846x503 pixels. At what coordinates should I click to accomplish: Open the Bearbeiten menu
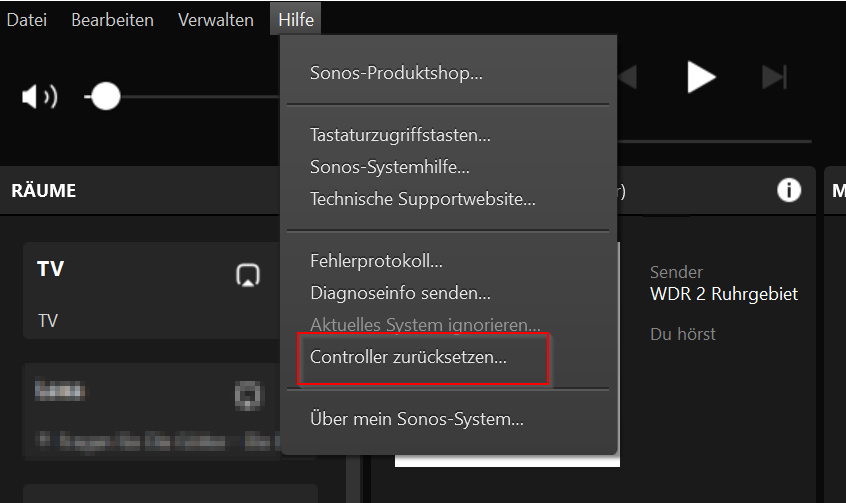tap(112, 20)
